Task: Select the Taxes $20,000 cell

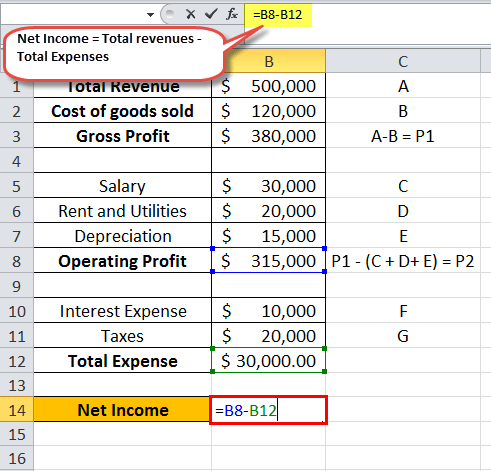Action: click(269, 335)
